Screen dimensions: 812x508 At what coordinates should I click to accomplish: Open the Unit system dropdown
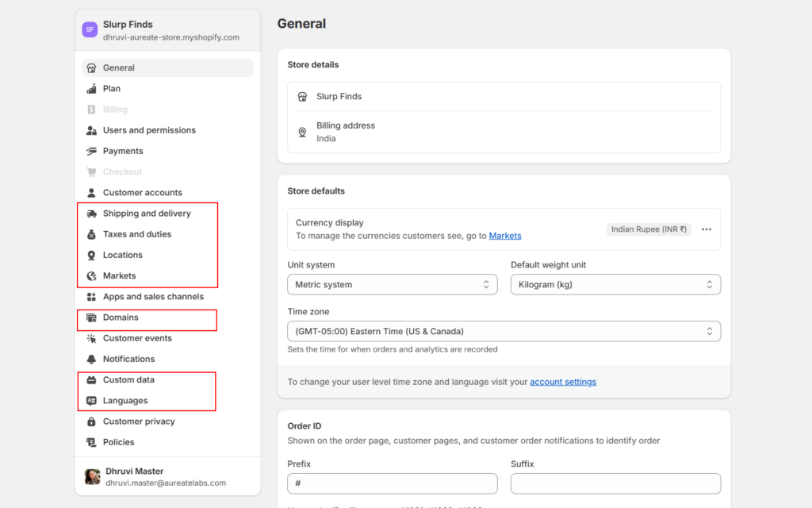pyautogui.click(x=393, y=285)
